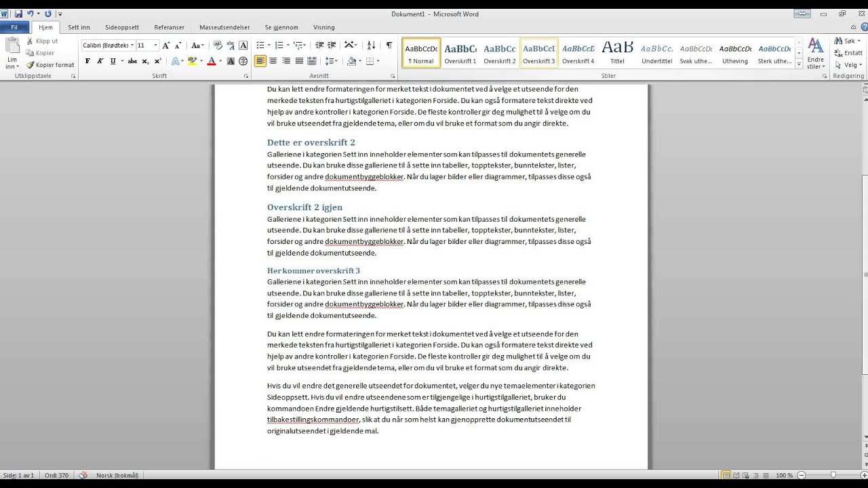Click Søk find button
Screen dimensions: 868x488
(847, 41)
